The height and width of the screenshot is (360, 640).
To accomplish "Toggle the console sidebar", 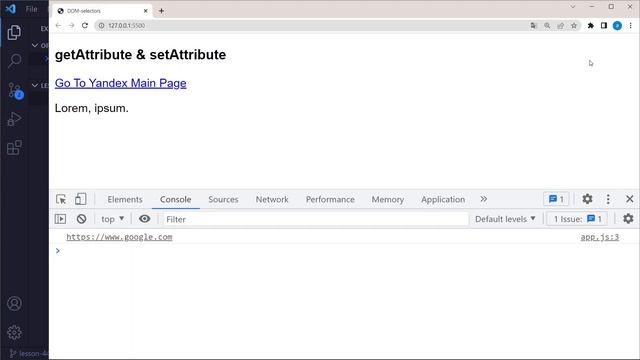I will coord(60,219).
